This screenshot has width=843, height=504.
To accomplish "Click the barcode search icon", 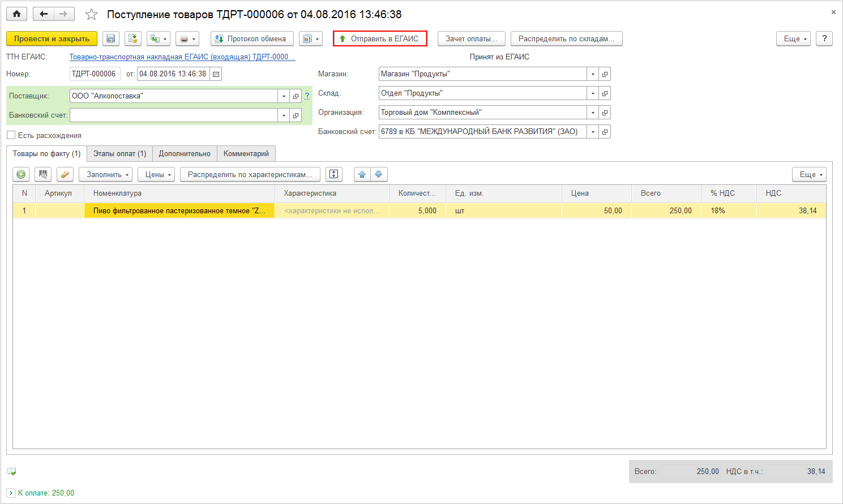I will pyautogui.click(x=43, y=174).
